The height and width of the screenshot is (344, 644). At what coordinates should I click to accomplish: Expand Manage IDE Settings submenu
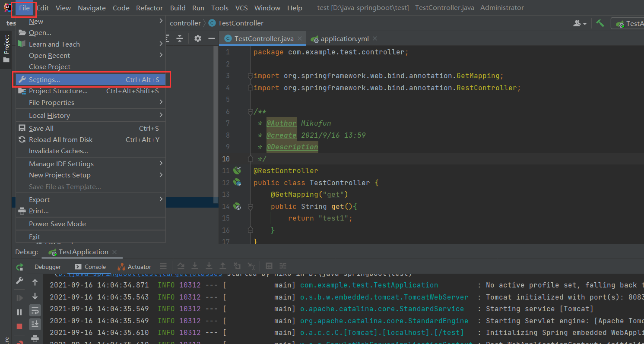pyautogui.click(x=91, y=164)
